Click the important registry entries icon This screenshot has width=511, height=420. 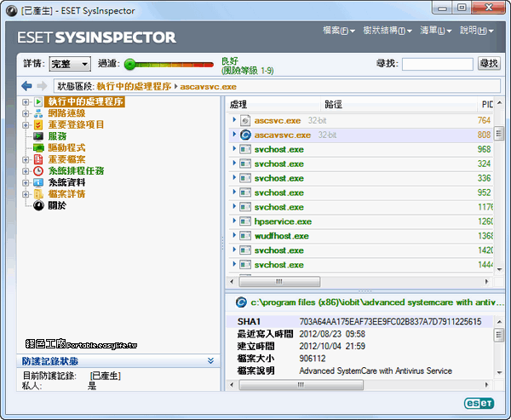(x=38, y=124)
